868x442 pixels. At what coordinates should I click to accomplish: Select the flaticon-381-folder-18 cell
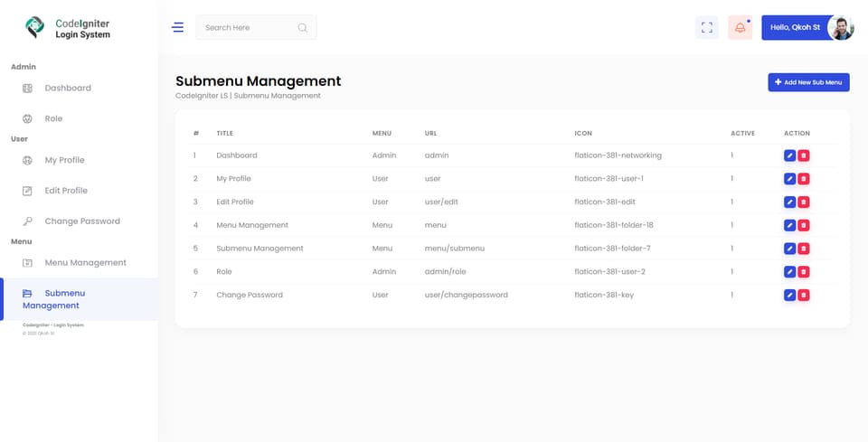(x=614, y=225)
